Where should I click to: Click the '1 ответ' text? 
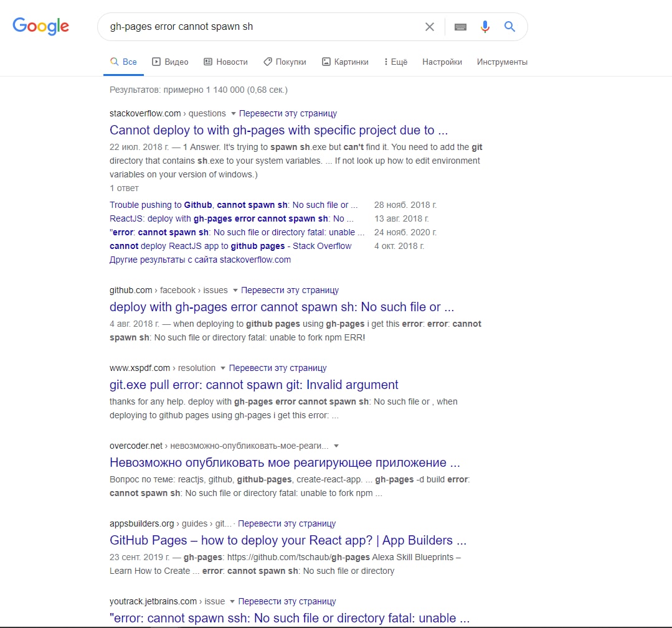(125, 189)
